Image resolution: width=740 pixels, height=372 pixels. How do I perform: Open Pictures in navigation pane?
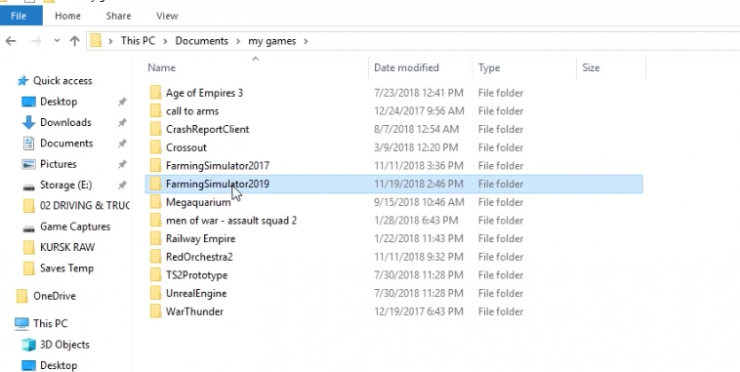click(x=58, y=164)
